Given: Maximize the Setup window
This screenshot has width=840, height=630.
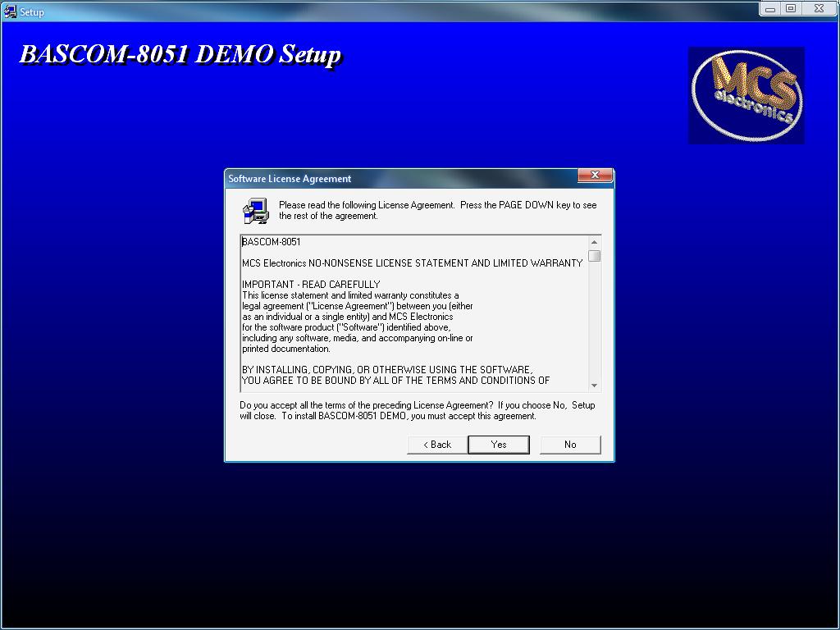Looking at the screenshot, I should tap(791, 9).
